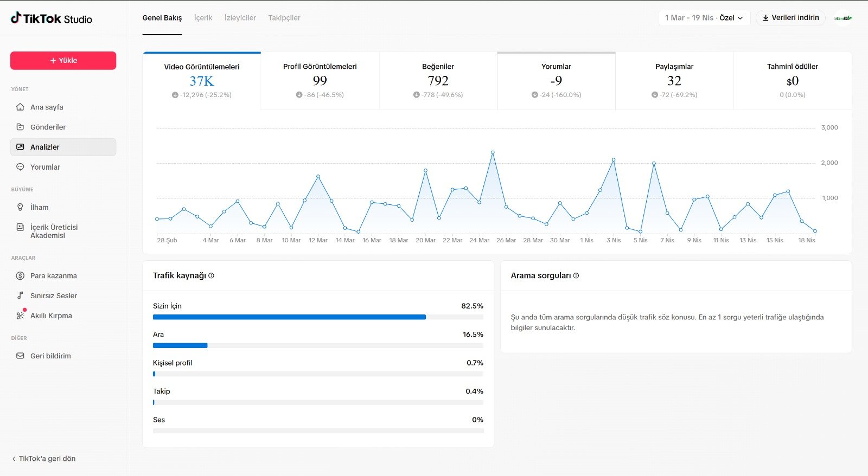Screen dimensions: 868x476
Task: Click the Geri bildirim envelope icon
Action: point(20,356)
